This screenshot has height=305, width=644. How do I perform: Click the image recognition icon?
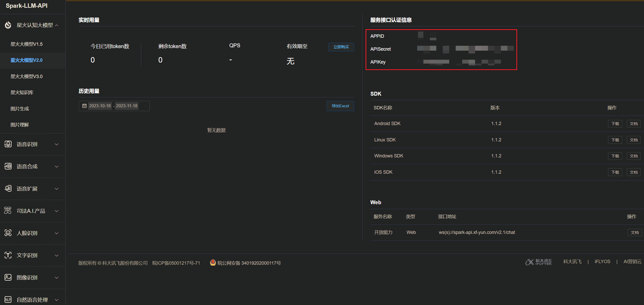point(8,277)
